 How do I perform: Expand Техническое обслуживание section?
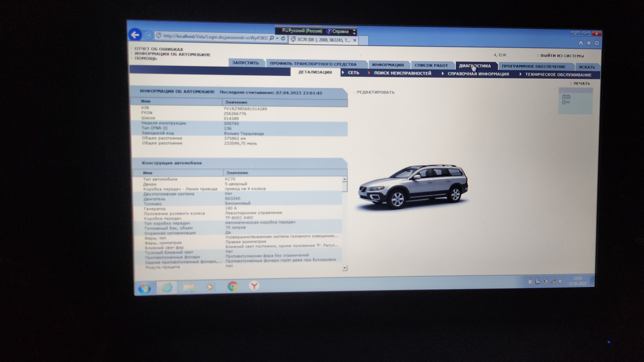tap(558, 75)
